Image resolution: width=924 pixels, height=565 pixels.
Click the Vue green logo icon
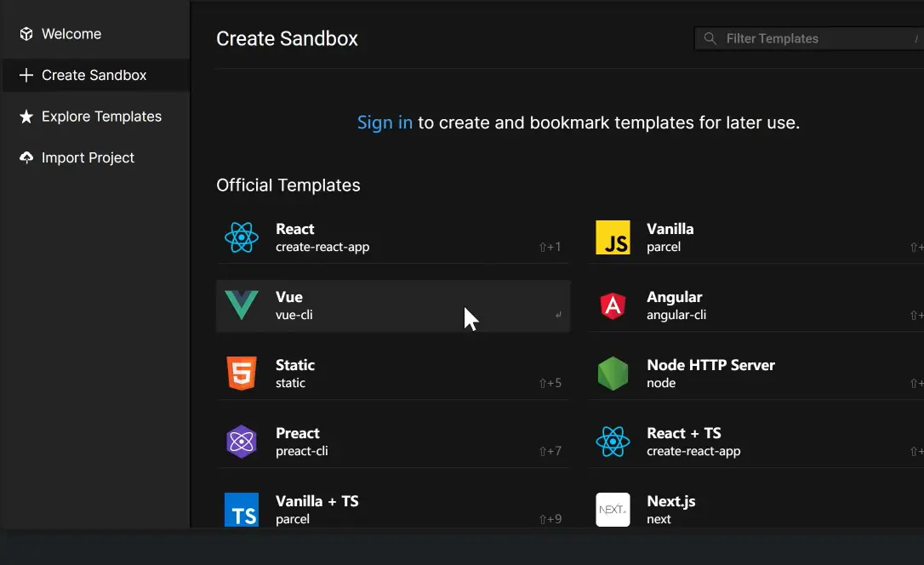pos(242,305)
